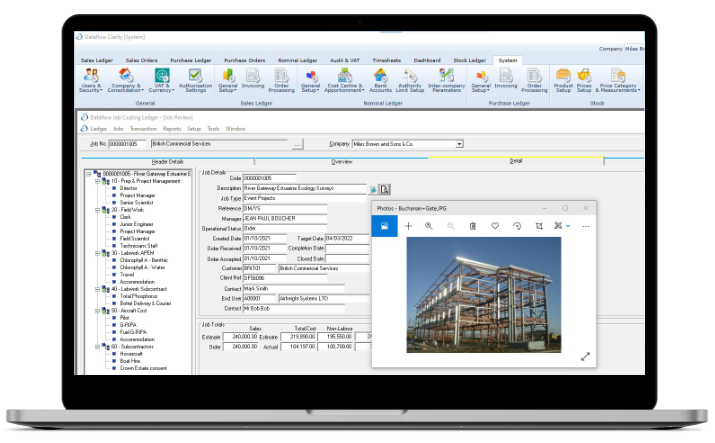This screenshot has height=443, width=715.
Task: Select the Total Phosphorus tree item
Action: coord(138,296)
